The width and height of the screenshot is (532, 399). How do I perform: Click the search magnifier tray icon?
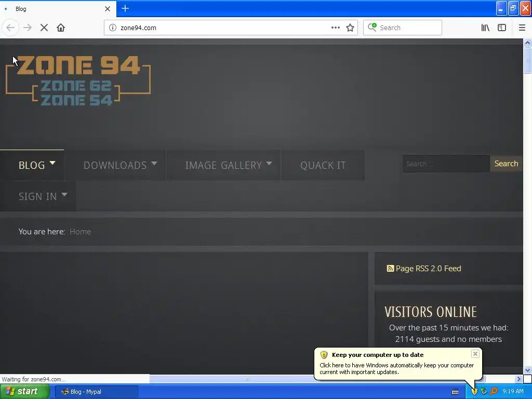pos(494,391)
